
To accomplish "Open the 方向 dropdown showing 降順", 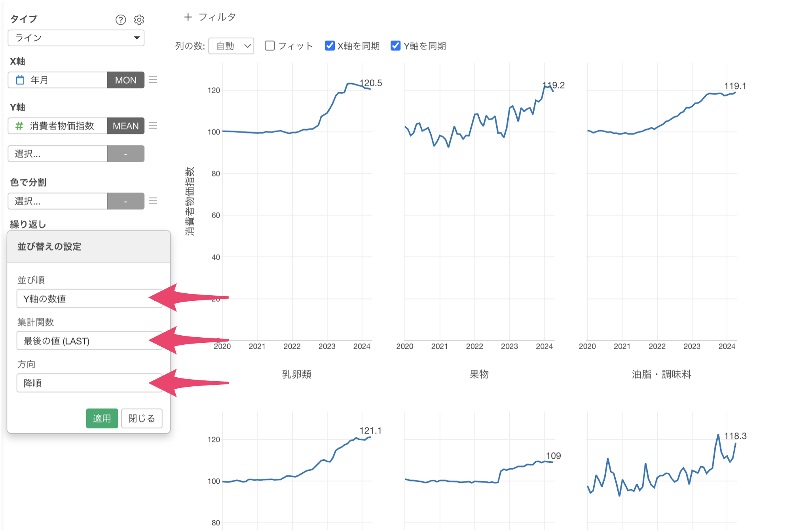I will 89,383.
